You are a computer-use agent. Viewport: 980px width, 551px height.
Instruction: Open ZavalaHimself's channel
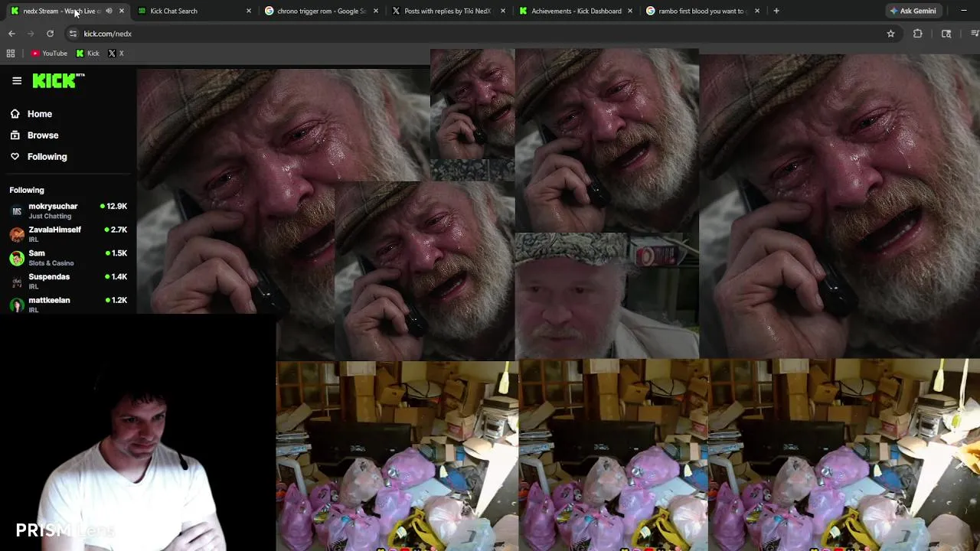[x=68, y=234]
